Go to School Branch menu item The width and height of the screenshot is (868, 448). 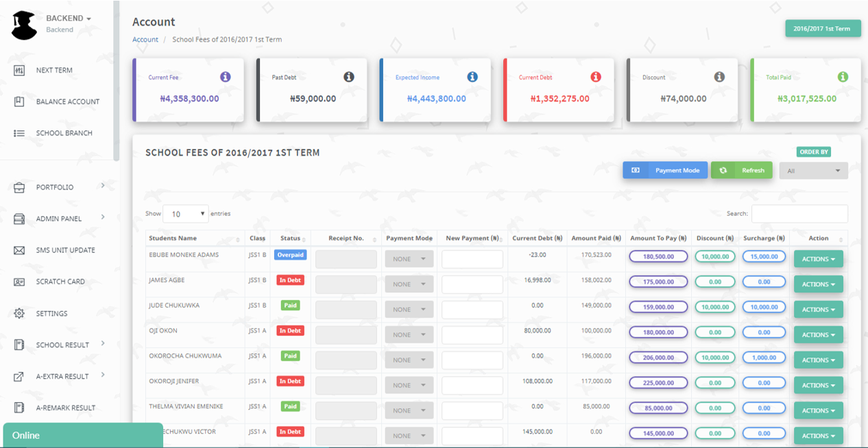(64, 133)
